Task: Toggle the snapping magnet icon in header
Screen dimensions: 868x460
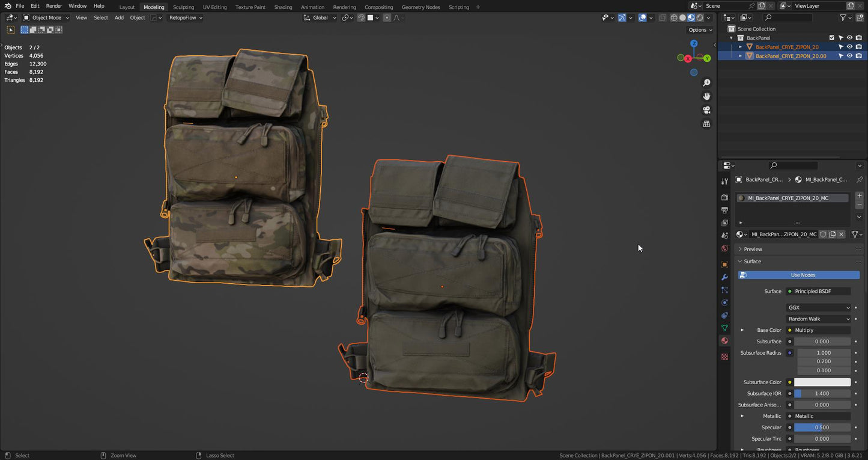Action: pyautogui.click(x=361, y=18)
